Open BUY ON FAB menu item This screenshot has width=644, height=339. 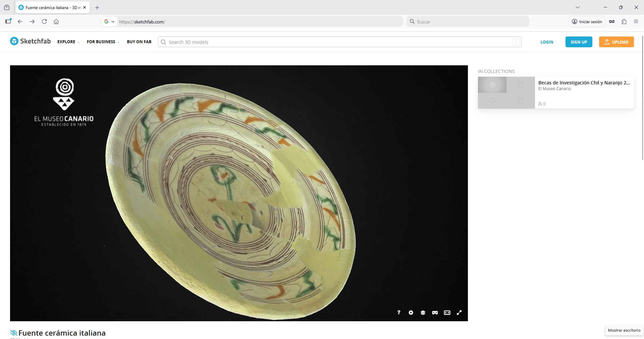[139, 42]
